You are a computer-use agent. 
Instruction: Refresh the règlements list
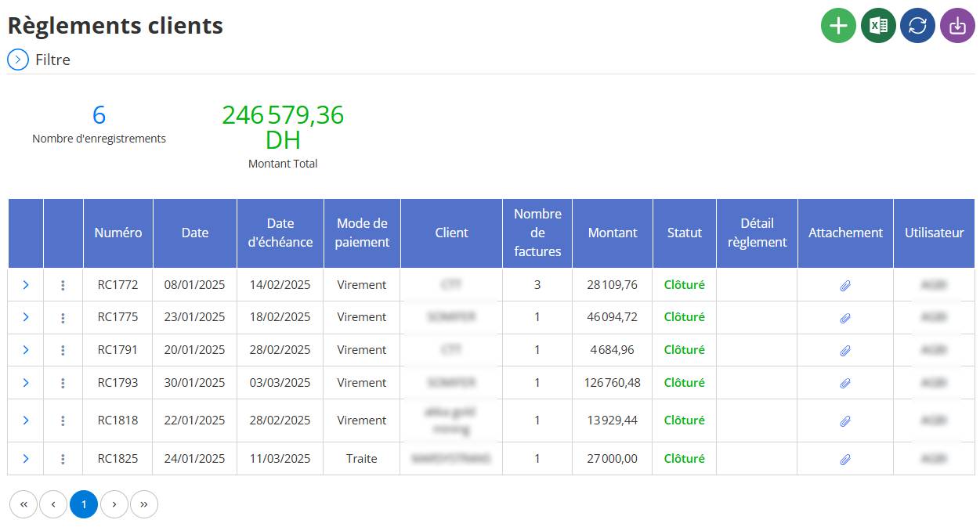pyautogui.click(x=917, y=26)
